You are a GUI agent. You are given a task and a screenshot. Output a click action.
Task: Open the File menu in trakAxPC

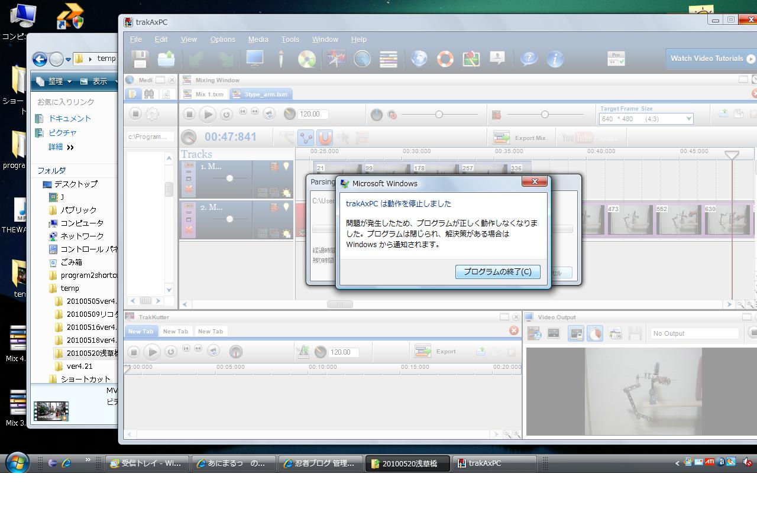pyautogui.click(x=135, y=39)
